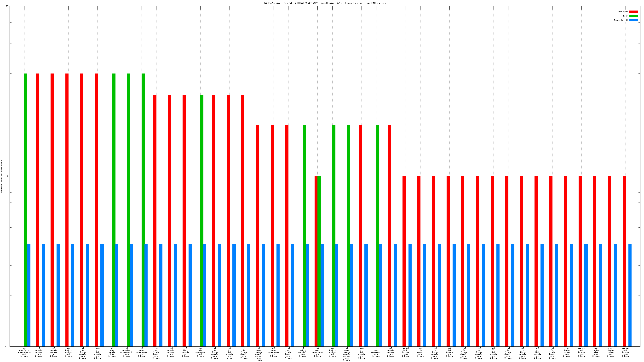Click the dnsbl-1.uceprotect.net x-axis label

point(24,352)
